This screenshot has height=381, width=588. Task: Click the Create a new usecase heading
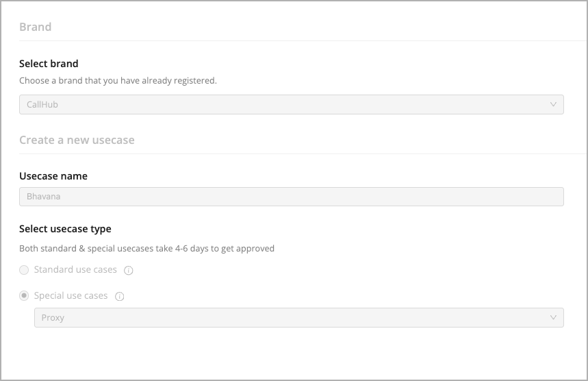click(x=77, y=140)
